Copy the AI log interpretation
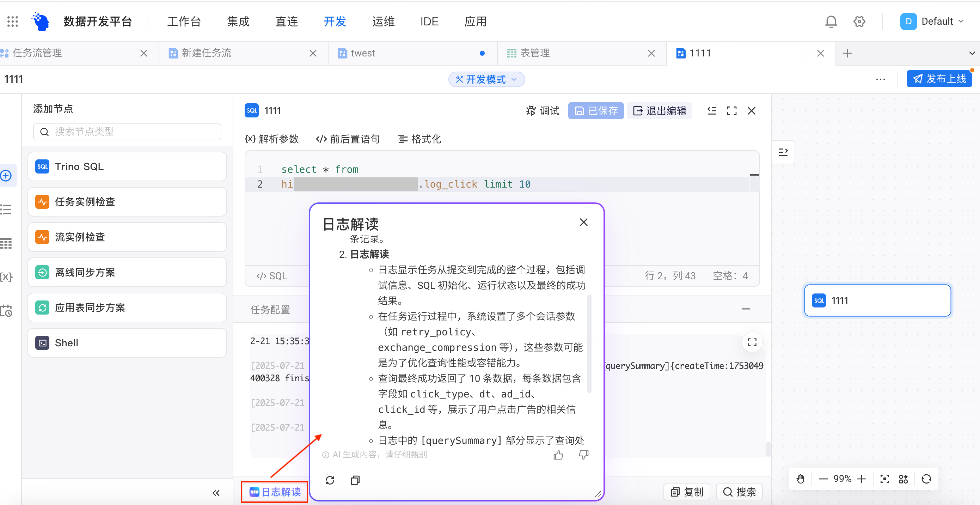Image resolution: width=980 pixels, height=505 pixels. [x=355, y=480]
